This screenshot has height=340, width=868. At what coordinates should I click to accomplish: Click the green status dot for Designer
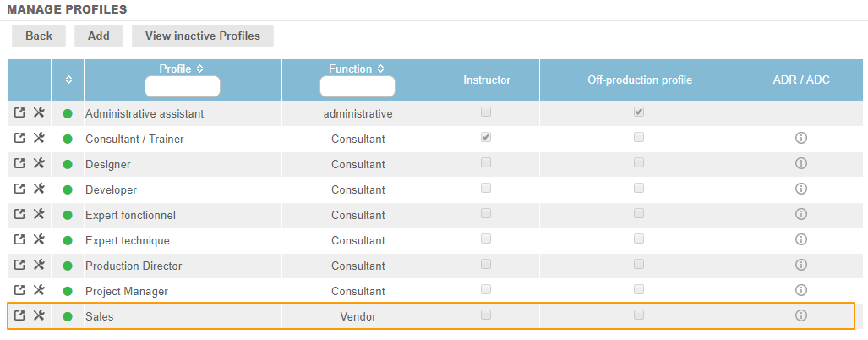(x=68, y=164)
